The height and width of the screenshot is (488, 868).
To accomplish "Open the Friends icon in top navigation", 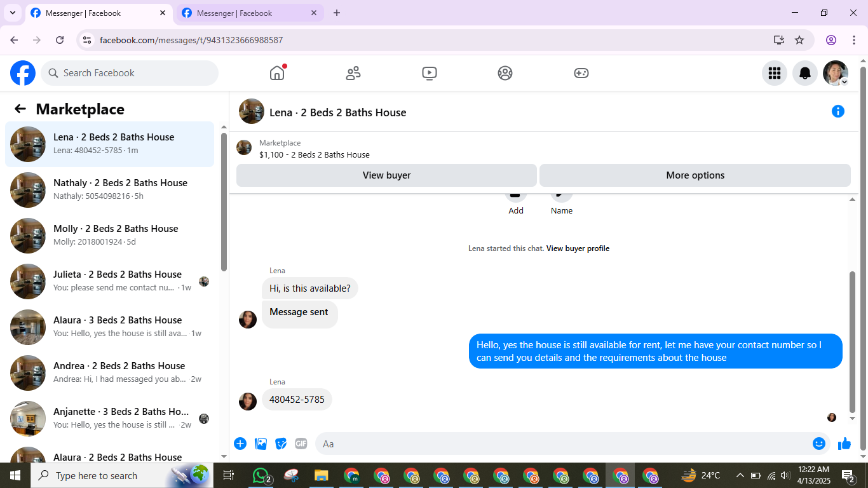I will click(353, 73).
